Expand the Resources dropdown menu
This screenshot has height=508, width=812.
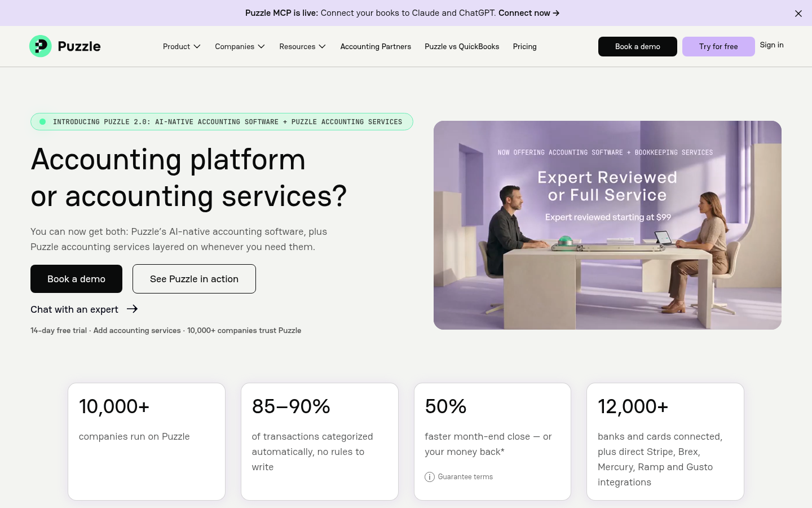[x=302, y=46]
